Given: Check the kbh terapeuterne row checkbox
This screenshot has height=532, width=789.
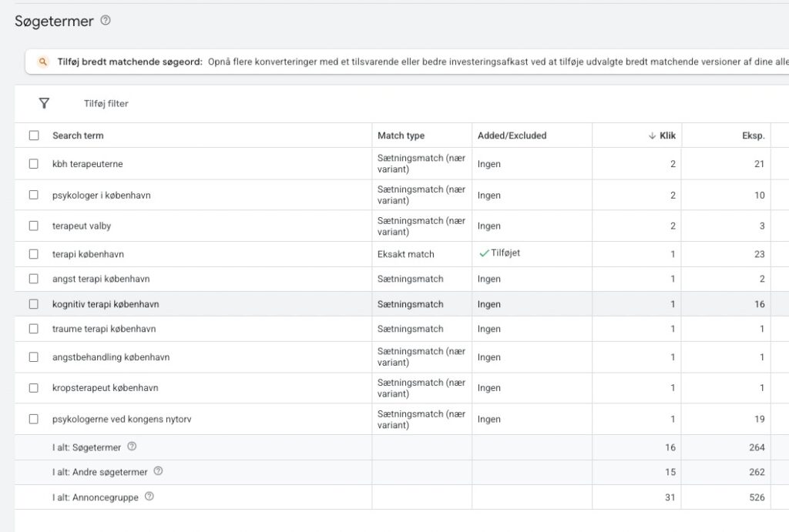Looking at the screenshot, I should 34,164.
